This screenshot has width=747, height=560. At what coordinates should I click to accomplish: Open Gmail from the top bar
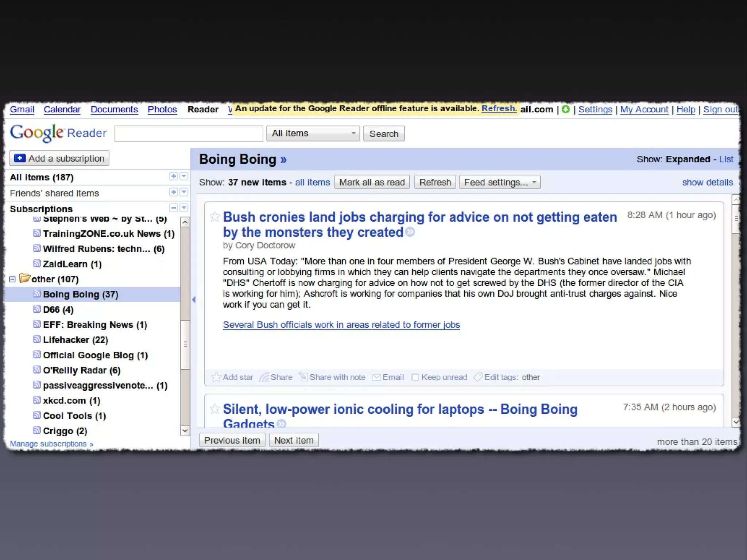coord(22,109)
